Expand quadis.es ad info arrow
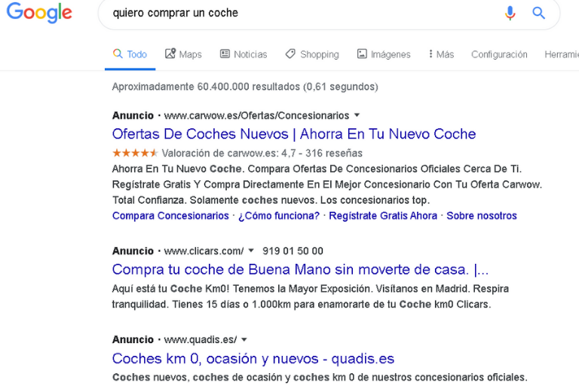Screen dimensions: 579x392 pyautogui.click(x=244, y=339)
